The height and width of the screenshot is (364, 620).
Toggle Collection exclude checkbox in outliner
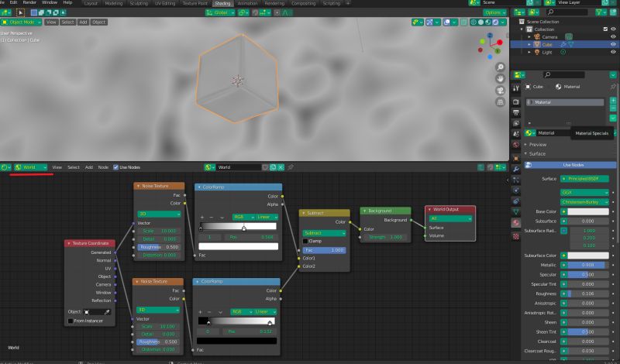(605, 29)
